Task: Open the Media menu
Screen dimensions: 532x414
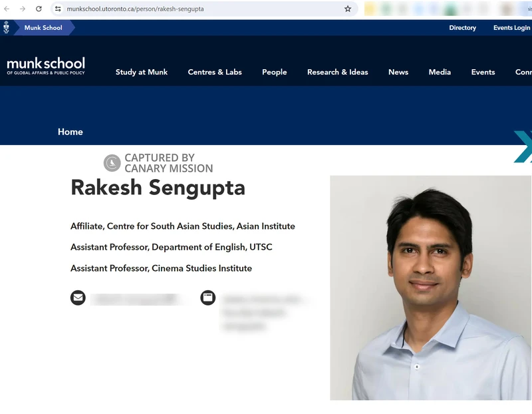Action: click(440, 72)
